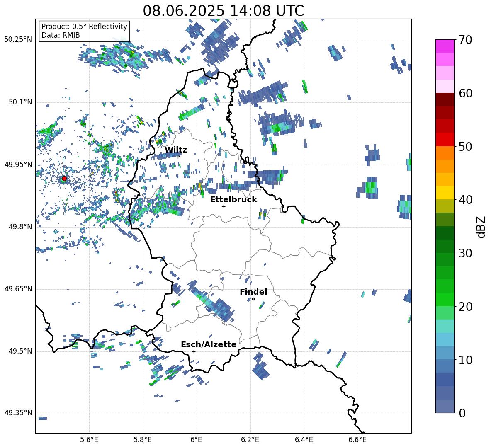Click the 49.65°N latitude label

pos(18,289)
